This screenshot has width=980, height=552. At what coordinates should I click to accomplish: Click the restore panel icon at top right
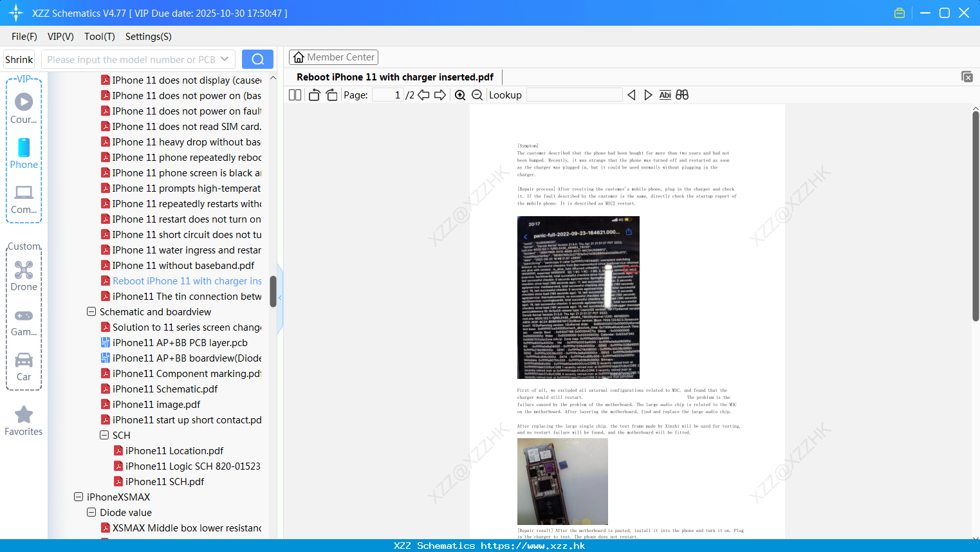point(966,77)
